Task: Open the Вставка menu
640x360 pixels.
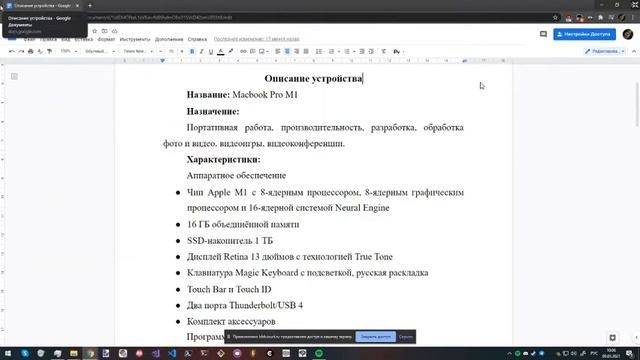Action: [84, 39]
